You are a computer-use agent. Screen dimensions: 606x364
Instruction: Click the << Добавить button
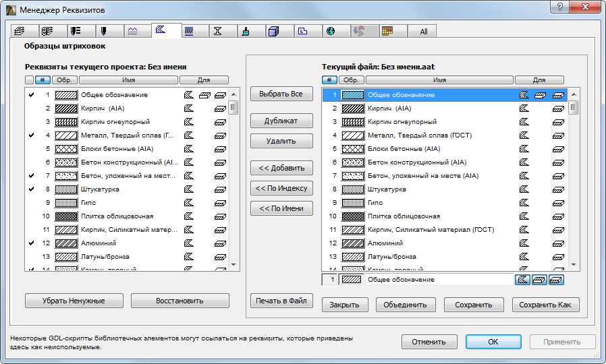(281, 168)
